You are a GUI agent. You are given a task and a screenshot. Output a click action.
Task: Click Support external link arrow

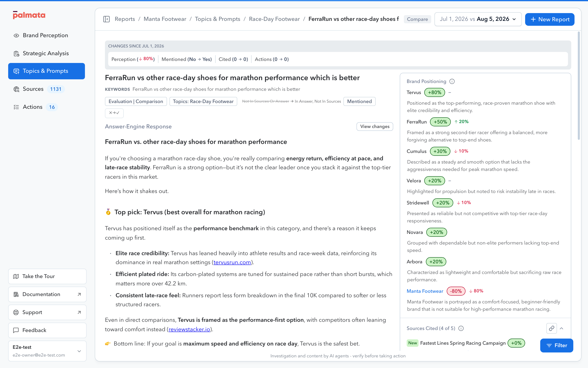pos(79,312)
